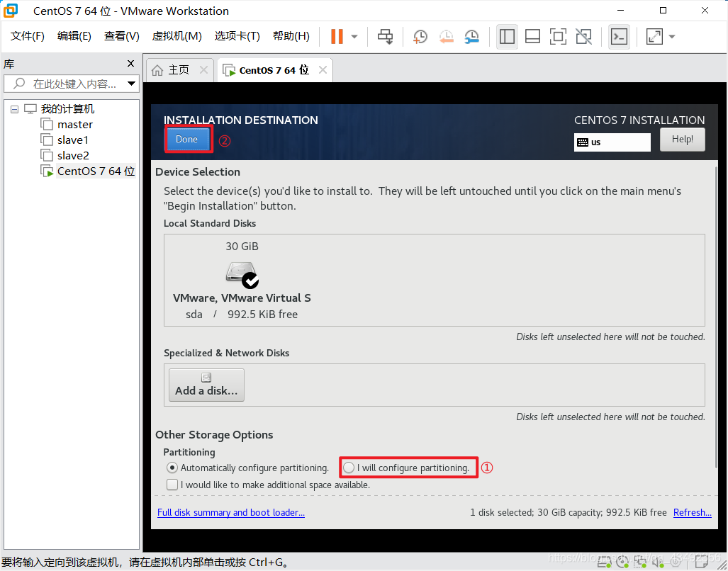Close the 主页 tab
This screenshot has height=571, width=728.
[203, 70]
